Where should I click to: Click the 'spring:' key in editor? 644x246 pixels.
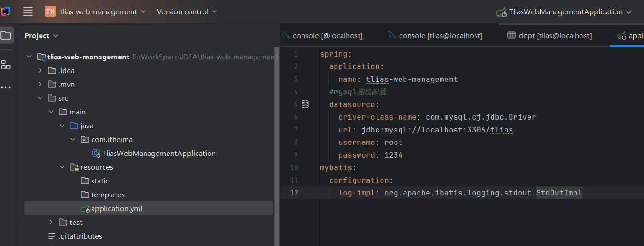(336, 54)
